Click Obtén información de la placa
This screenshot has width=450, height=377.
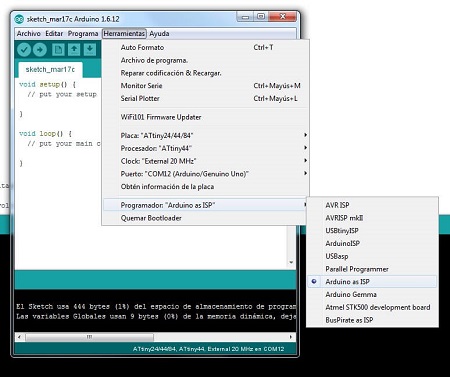pyautogui.click(x=205, y=187)
